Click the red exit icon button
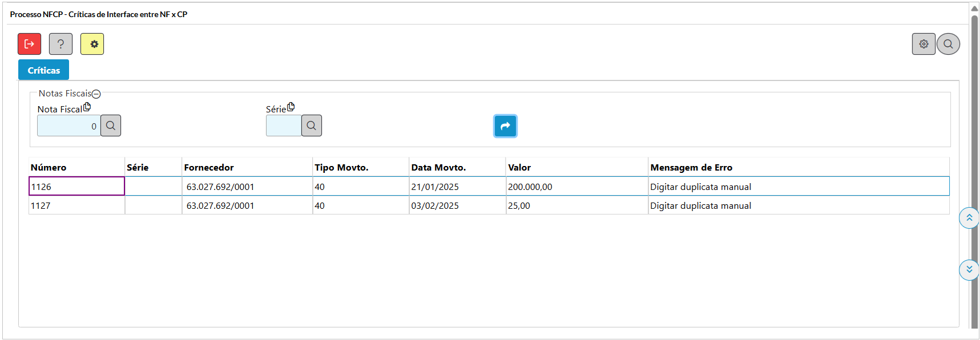Screen dimensions: 980x340 (x=29, y=44)
